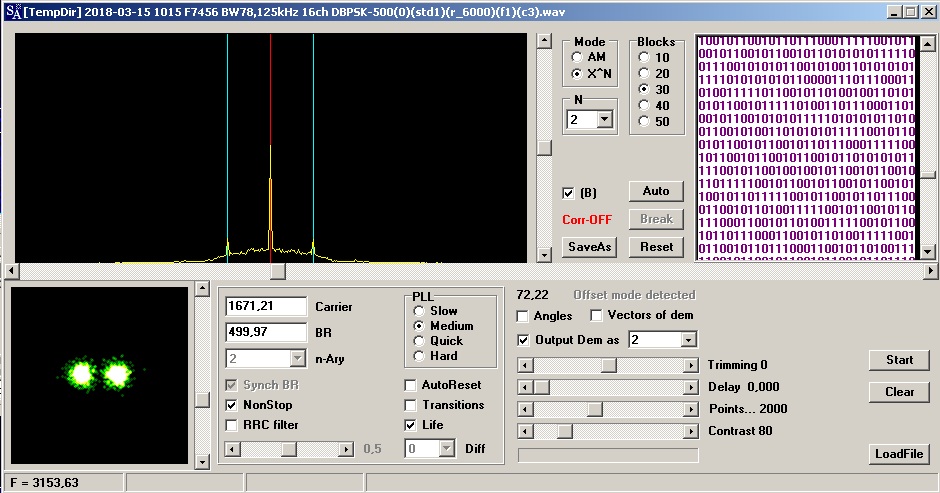
Task: Open the Diff value dropdown
Action: tap(446, 449)
